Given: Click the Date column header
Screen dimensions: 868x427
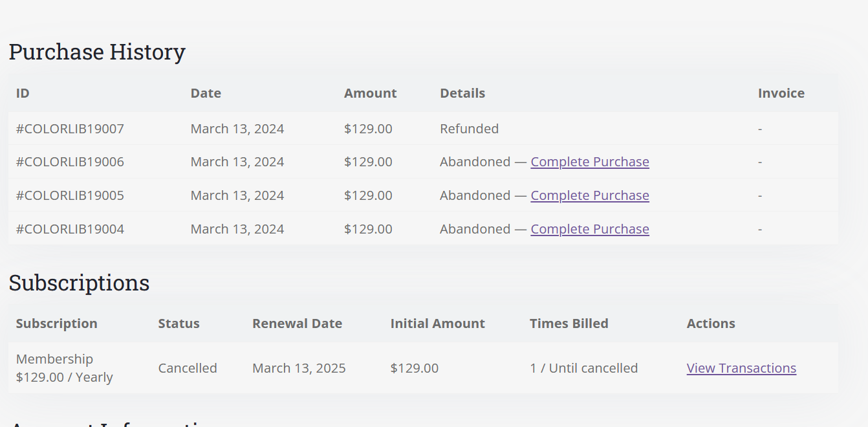Looking at the screenshot, I should tap(206, 93).
